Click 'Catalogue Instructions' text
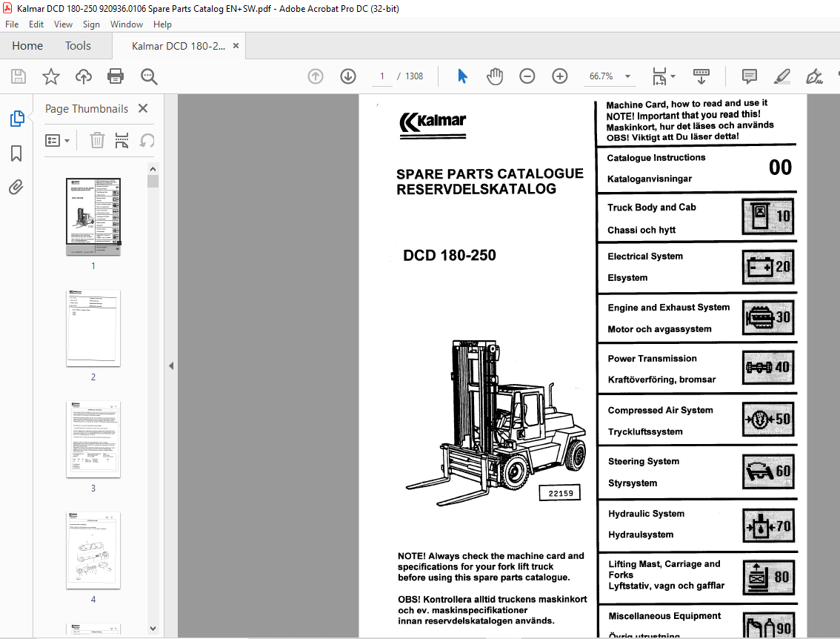This screenshot has height=639, width=840. [656, 158]
